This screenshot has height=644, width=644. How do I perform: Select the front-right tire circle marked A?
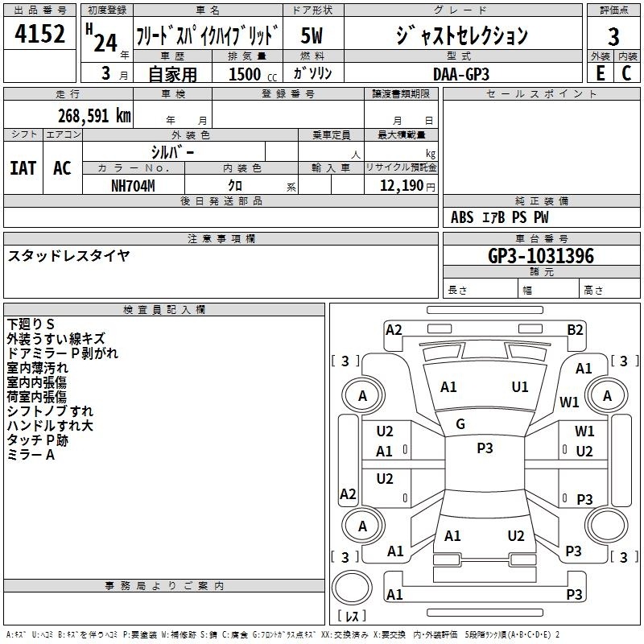(x=607, y=395)
